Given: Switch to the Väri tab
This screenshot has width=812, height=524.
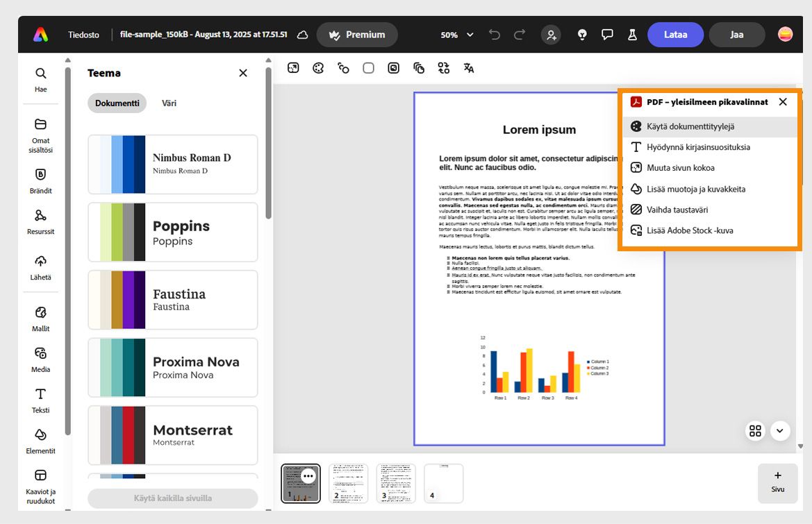Looking at the screenshot, I should tap(169, 103).
